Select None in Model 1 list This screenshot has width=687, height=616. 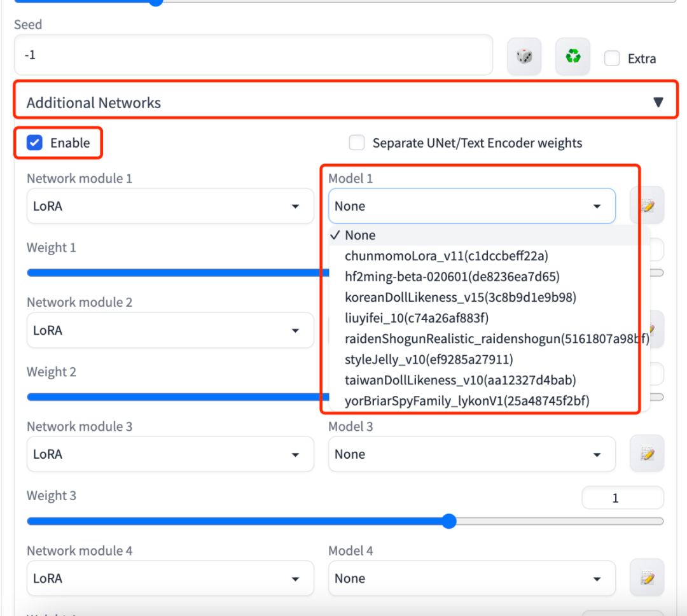pyautogui.click(x=489, y=235)
